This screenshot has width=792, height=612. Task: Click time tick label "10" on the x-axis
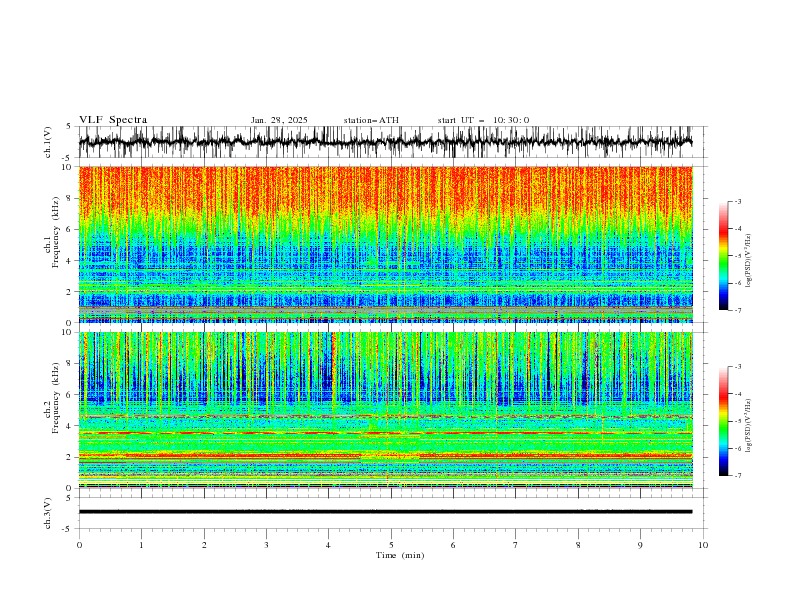point(703,545)
